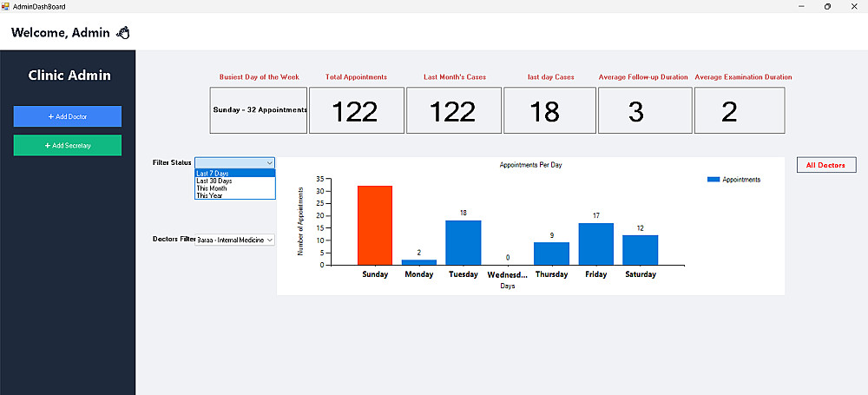The height and width of the screenshot is (395, 868).
Task: Click Average Examination Duration value 2
Action: [x=730, y=112]
